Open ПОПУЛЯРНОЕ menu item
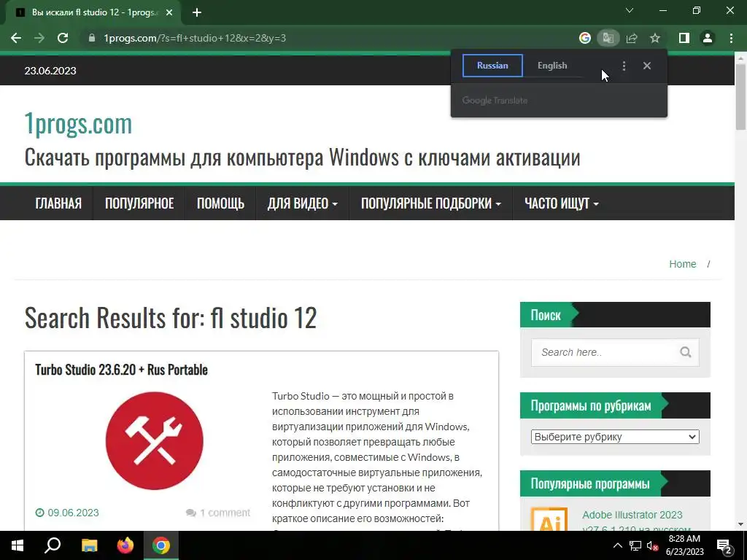The height and width of the screenshot is (560, 747). point(139,203)
